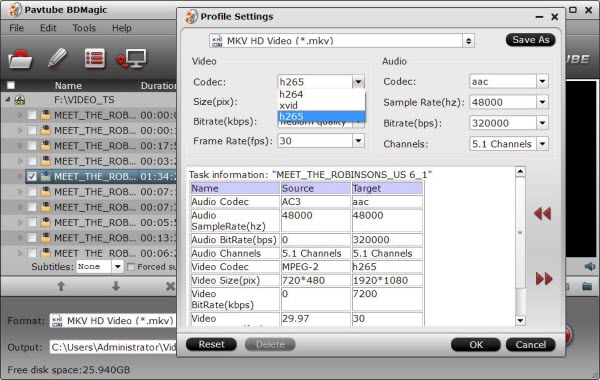Toggle the select-all checkbox in list header
This screenshot has height=380, width=600.
tap(11, 85)
